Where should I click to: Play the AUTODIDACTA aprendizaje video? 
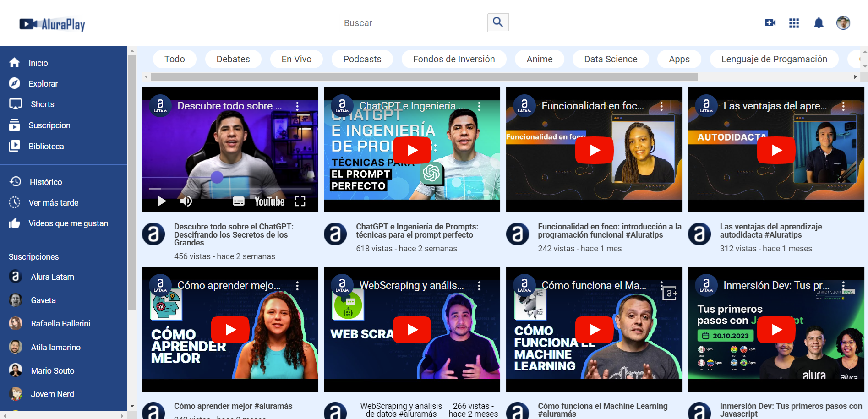pos(776,150)
